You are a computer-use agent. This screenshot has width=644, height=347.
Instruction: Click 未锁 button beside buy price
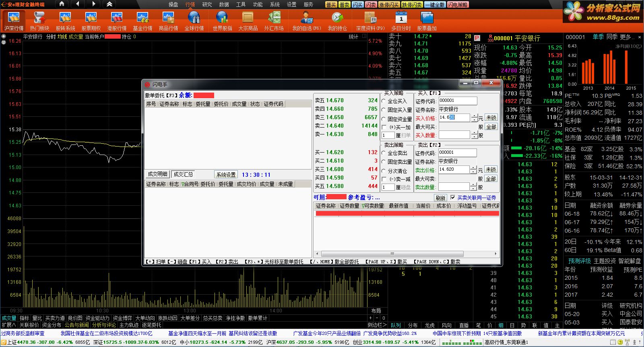point(491,118)
